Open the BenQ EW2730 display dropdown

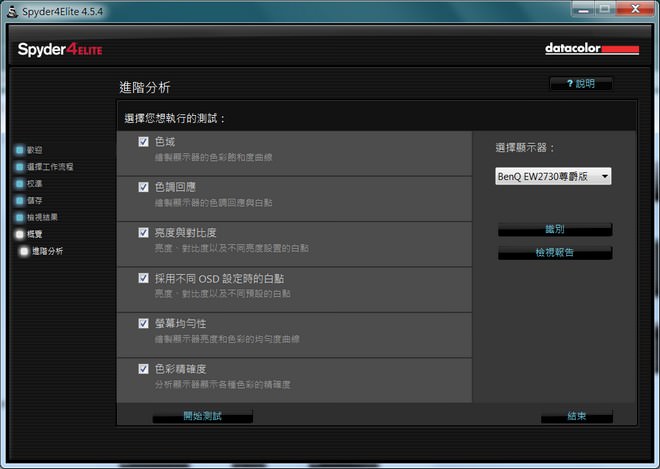[x=553, y=177]
